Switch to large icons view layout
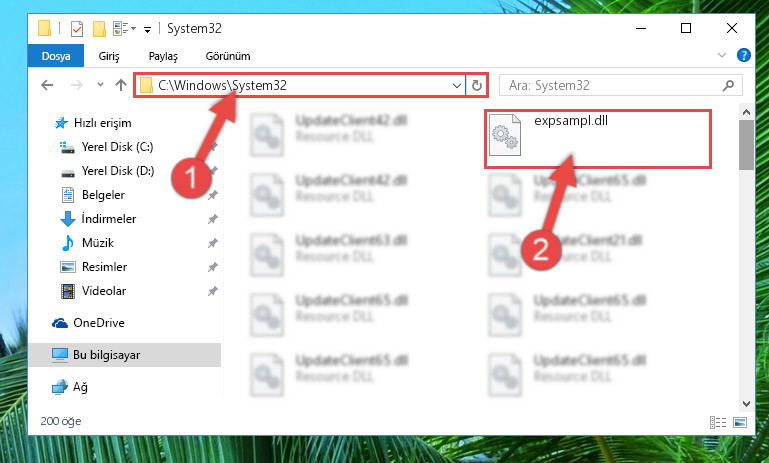The image size is (769, 463). [740, 422]
